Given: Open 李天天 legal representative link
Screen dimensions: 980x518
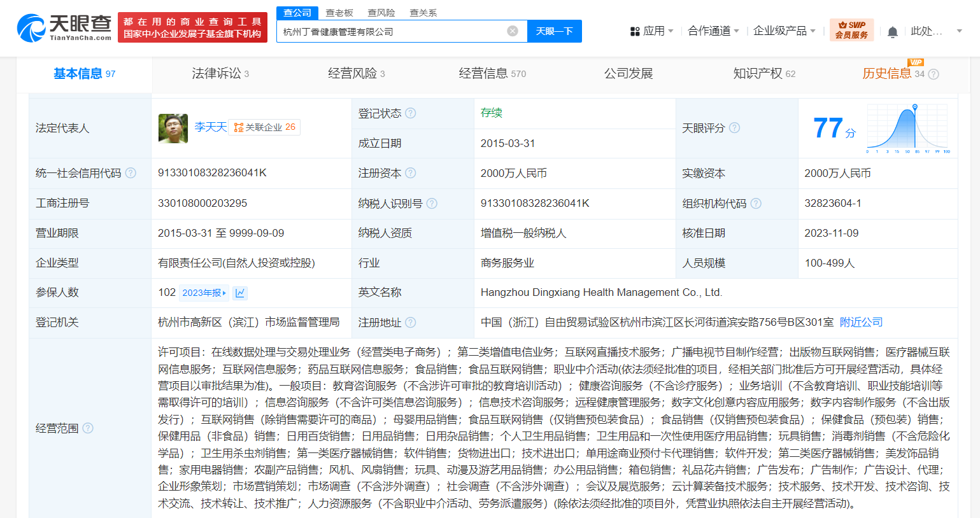Looking at the screenshot, I should (211, 127).
